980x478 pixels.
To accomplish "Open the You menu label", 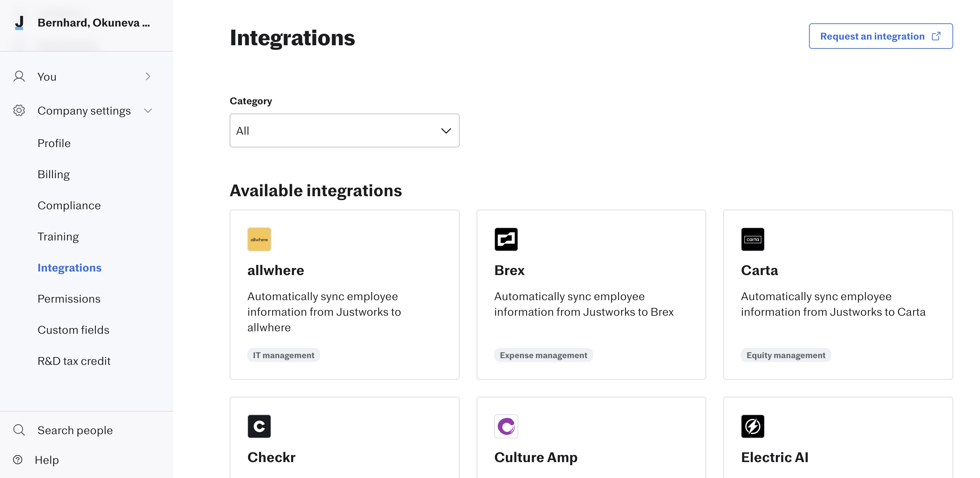I will pyautogui.click(x=47, y=77).
